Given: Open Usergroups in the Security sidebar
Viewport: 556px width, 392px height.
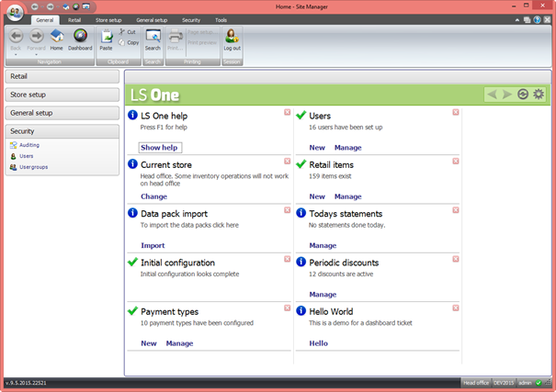Looking at the screenshot, I should pos(29,167).
